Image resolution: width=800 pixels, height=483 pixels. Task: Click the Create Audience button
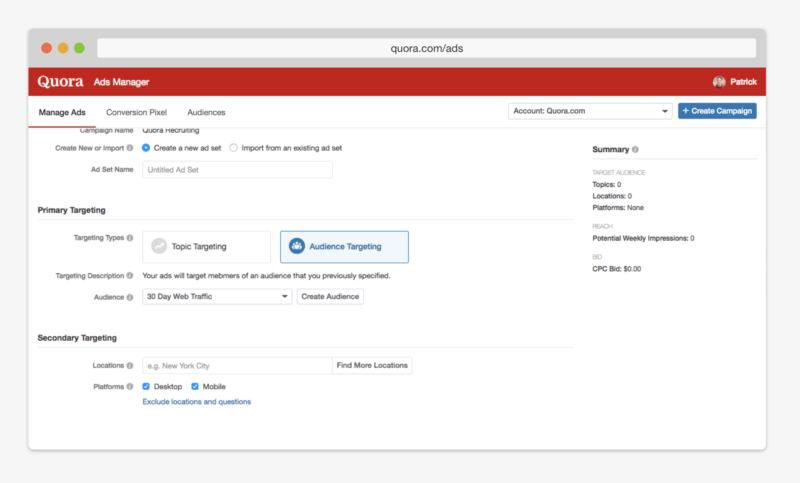(330, 296)
